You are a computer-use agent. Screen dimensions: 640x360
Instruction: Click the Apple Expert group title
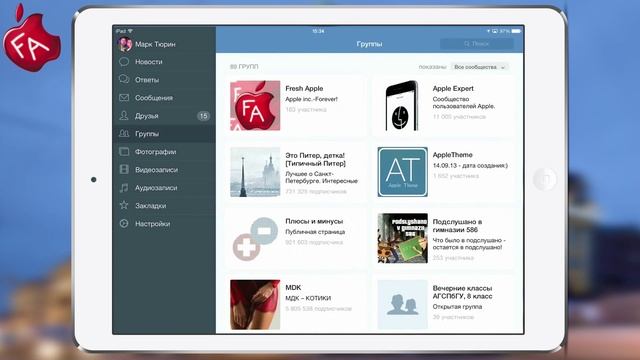point(453,88)
